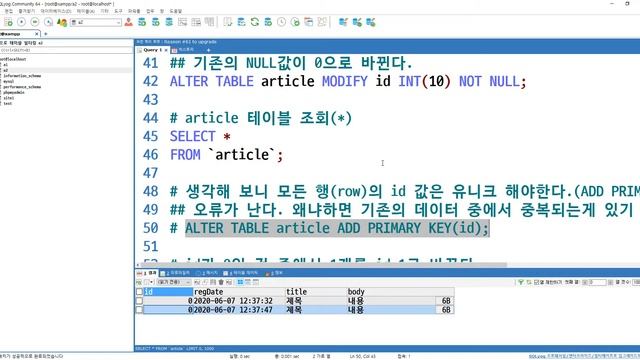
Task: Open the read-only mode dropdown in results toolbar
Action: tap(174, 282)
